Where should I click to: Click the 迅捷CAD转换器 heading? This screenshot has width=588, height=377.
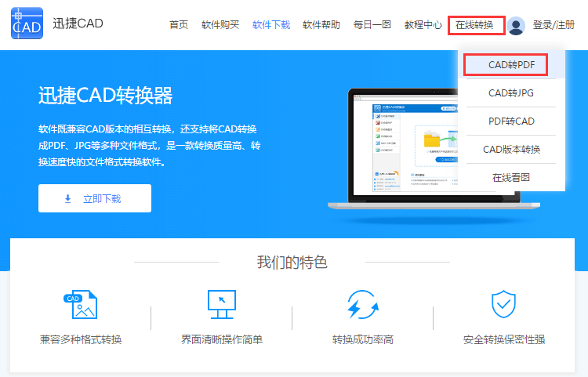(105, 95)
